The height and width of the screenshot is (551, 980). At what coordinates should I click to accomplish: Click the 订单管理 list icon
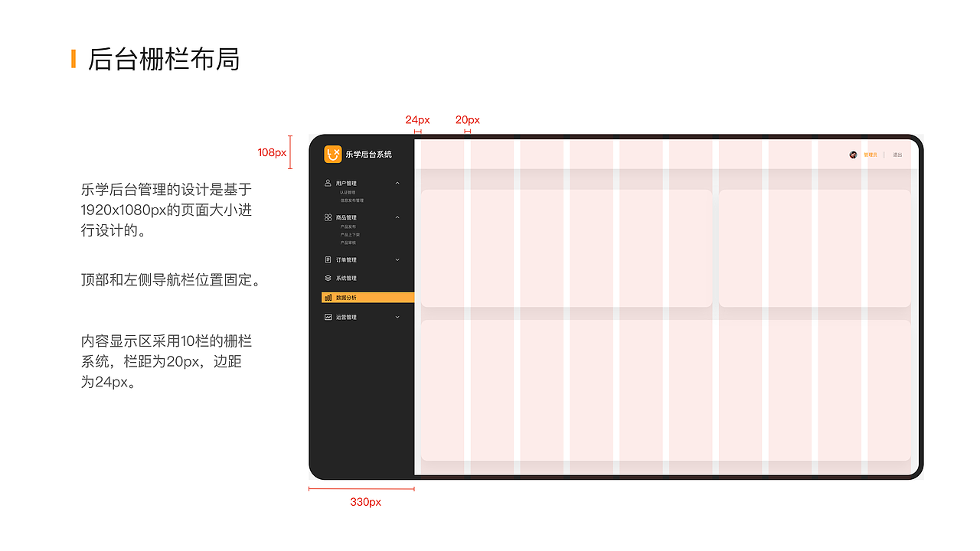tap(327, 259)
